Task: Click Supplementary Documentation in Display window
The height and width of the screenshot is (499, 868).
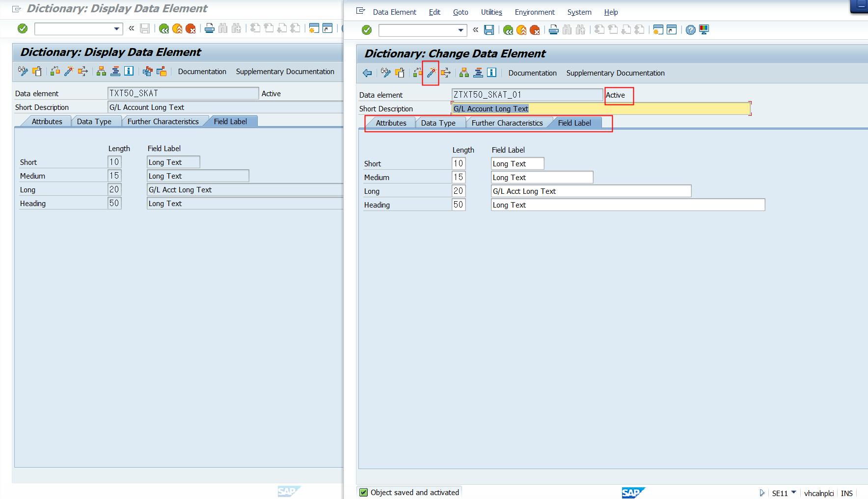Action: click(285, 72)
